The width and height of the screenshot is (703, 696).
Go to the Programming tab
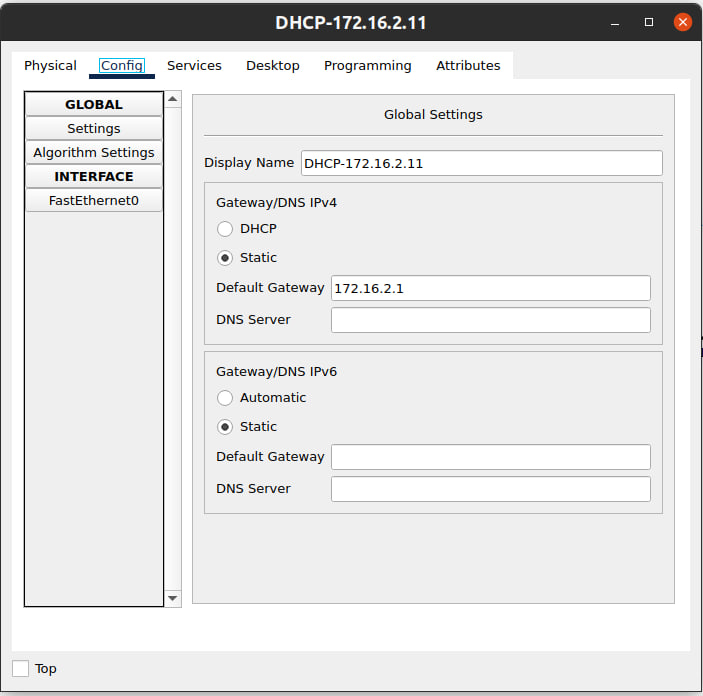pyautogui.click(x=368, y=65)
